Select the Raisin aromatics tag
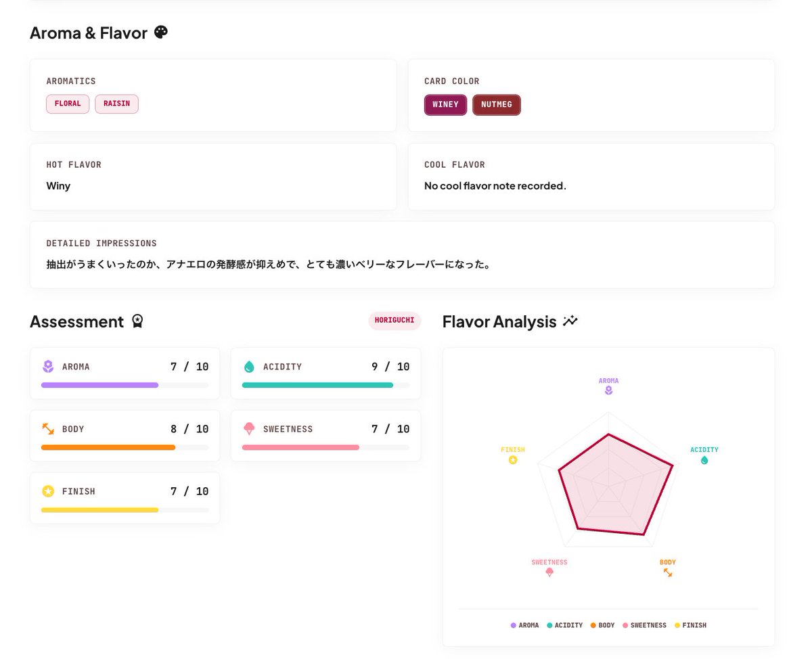 point(116,104)
